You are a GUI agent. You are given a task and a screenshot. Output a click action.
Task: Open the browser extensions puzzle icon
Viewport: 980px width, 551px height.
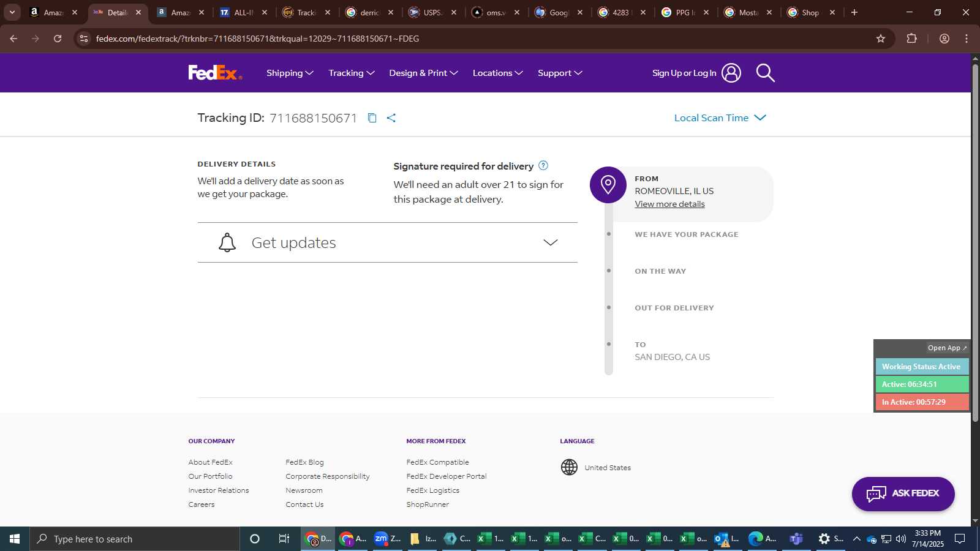(911, 39)
